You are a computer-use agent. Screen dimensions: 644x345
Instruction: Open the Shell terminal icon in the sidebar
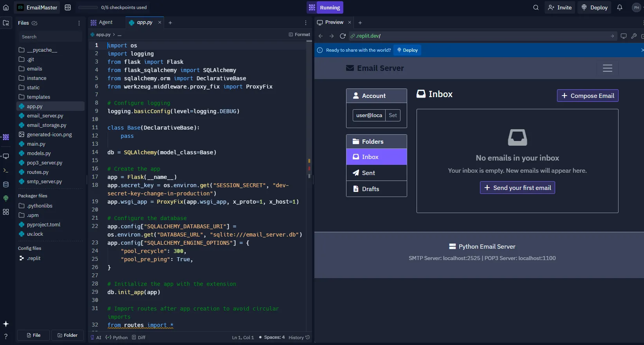6,170
